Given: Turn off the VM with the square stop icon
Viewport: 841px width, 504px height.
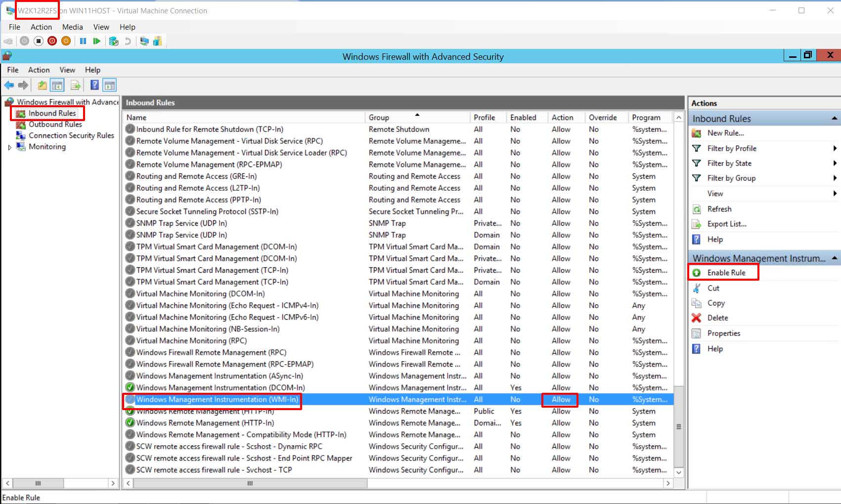Looking at the screenshot, I should pos(39,41).
